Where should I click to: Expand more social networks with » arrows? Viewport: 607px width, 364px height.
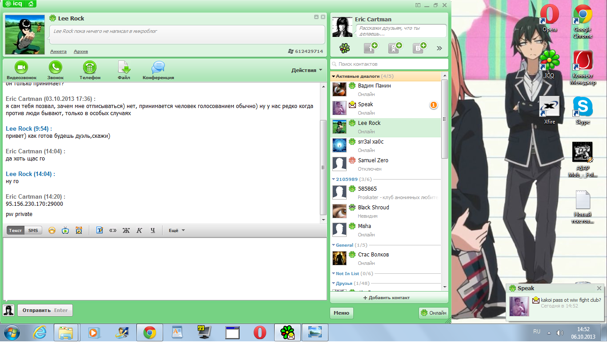pyautogui.click(x=439, y=48)
